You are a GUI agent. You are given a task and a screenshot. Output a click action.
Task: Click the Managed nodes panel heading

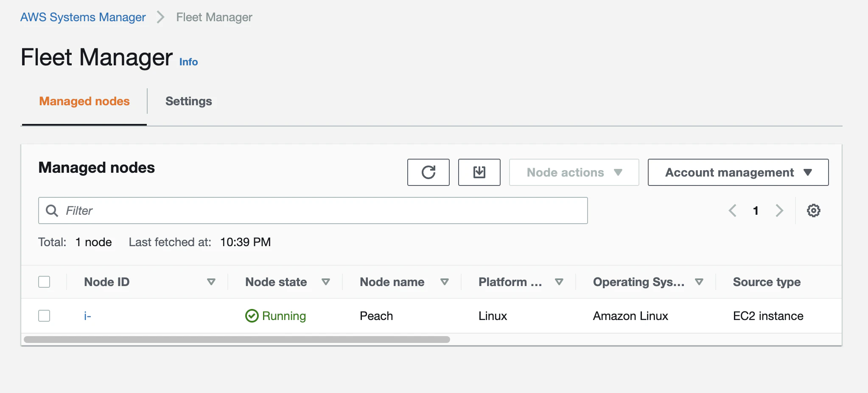point(97,168)
